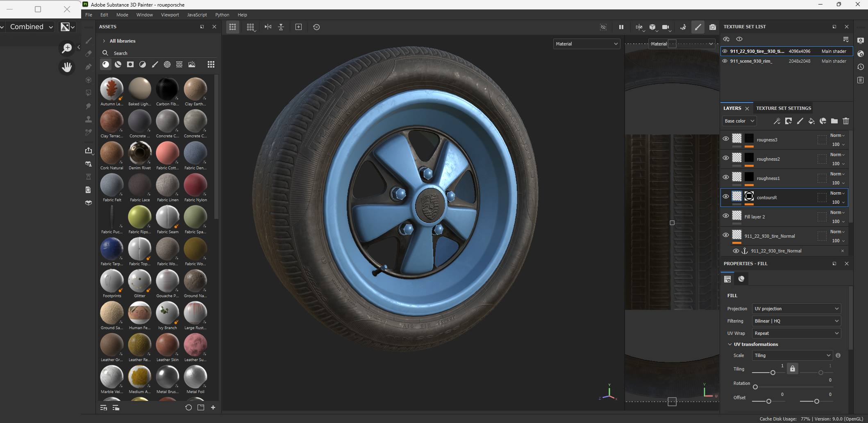
Task: Add a mask to the layer
Action: coord(788,121)
